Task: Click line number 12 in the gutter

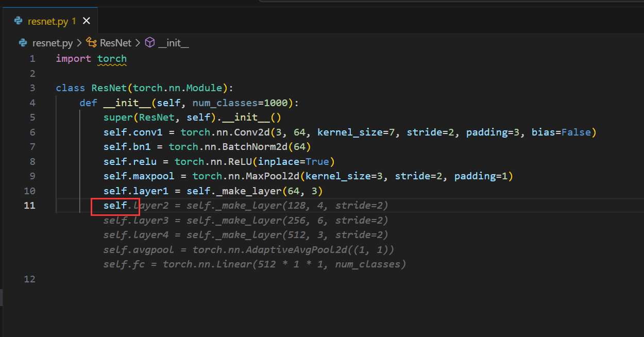Action: click(30, 279)
